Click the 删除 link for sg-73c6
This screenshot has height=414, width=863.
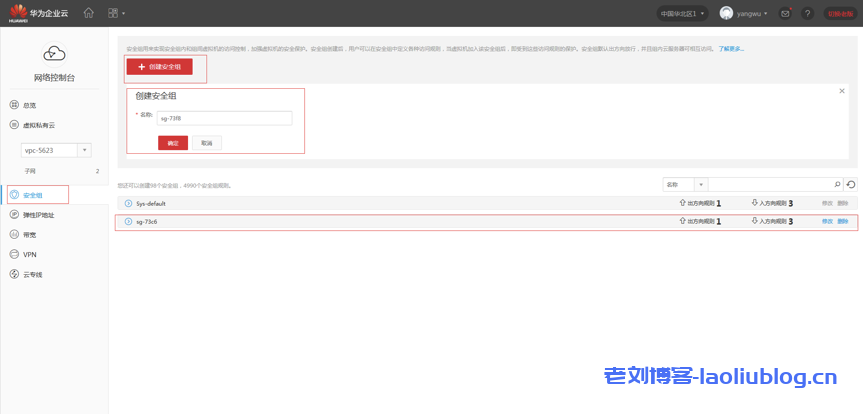pyautogui.click(x=843, y=221)
